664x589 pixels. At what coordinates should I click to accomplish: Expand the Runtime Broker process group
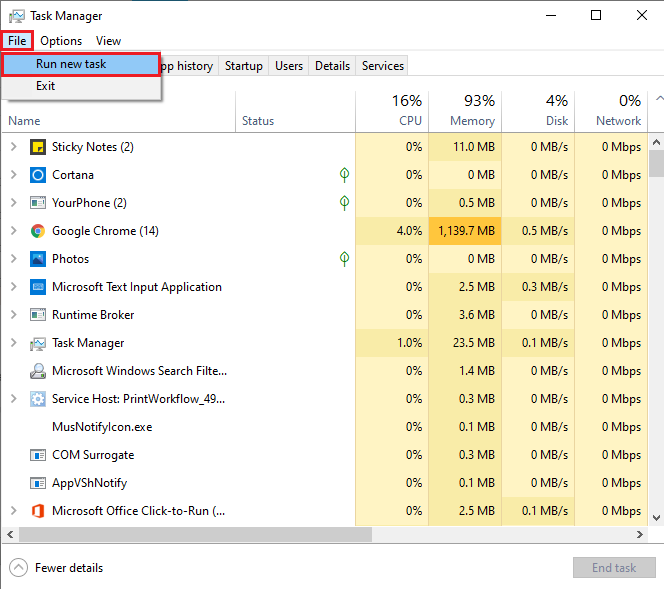13,315
